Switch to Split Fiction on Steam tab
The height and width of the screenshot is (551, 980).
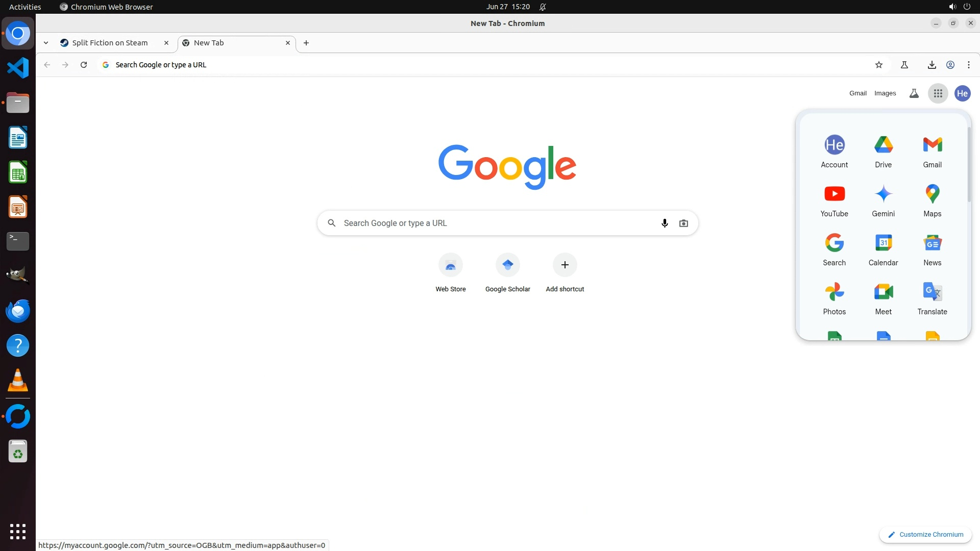[110, 43]
